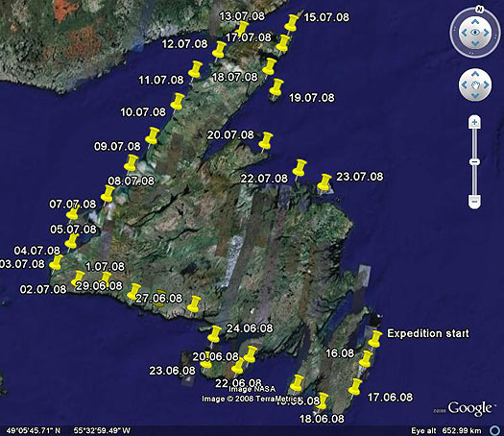Click the 05.07.08 date label
Image resolution: width=504 pixels, height=436 pixels.
coord(73,230)
